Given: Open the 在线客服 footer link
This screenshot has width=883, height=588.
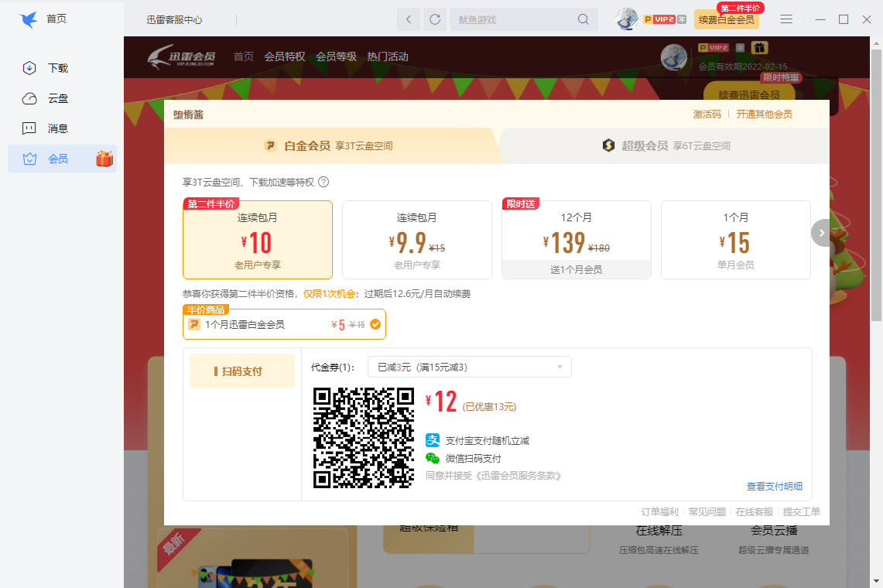Looking at the screenshot, I should pos(755,511).
